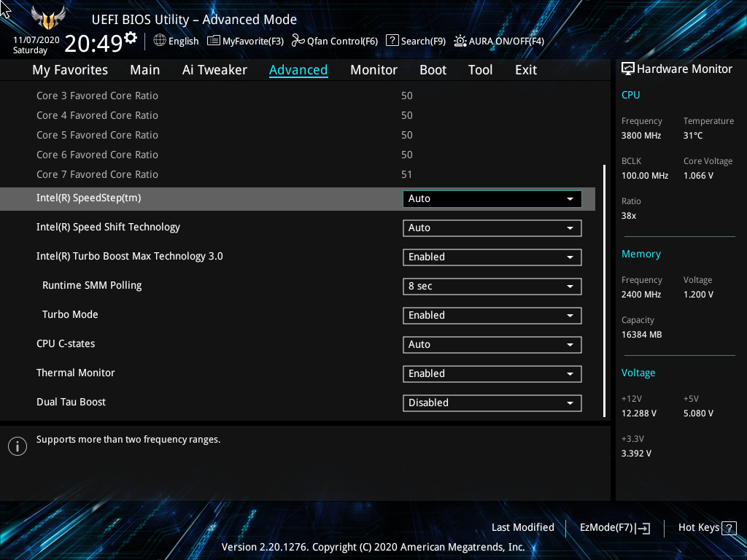Click the memory frequency 2400 MHz value

click(641, 295)
